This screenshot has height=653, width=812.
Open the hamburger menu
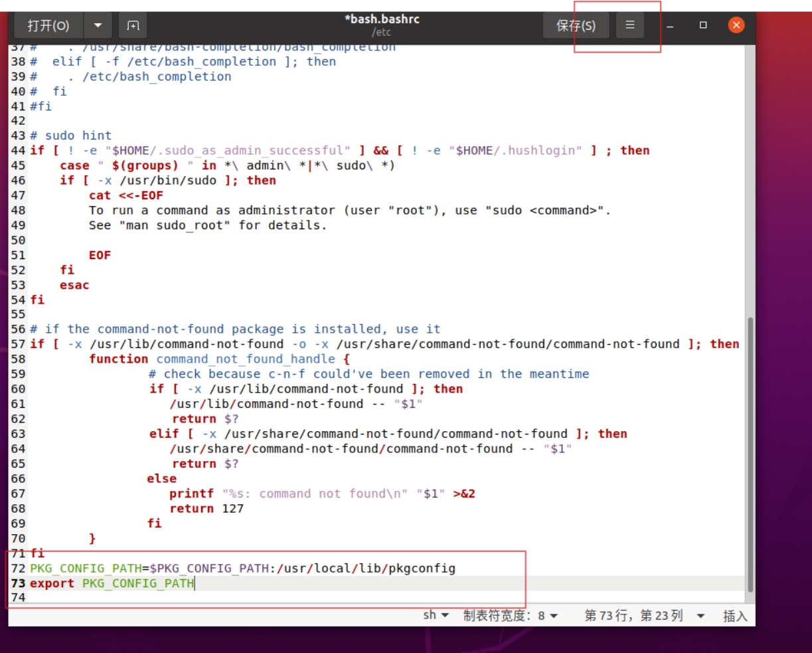[630, 25]
